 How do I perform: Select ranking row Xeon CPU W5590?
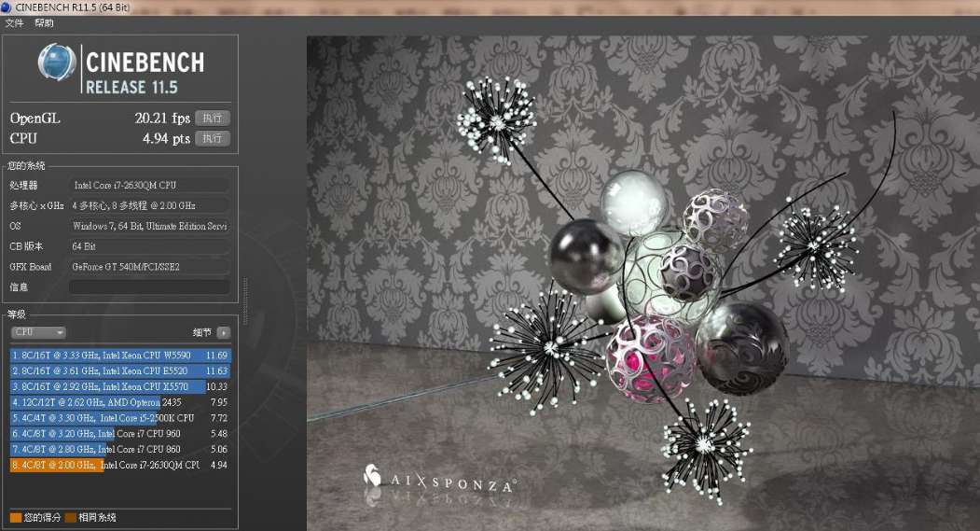(120, 356)
